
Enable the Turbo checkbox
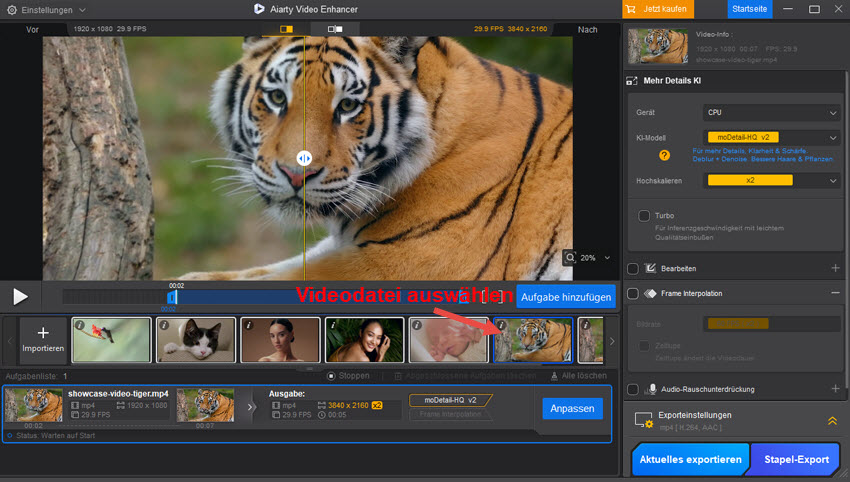(644, 216)
